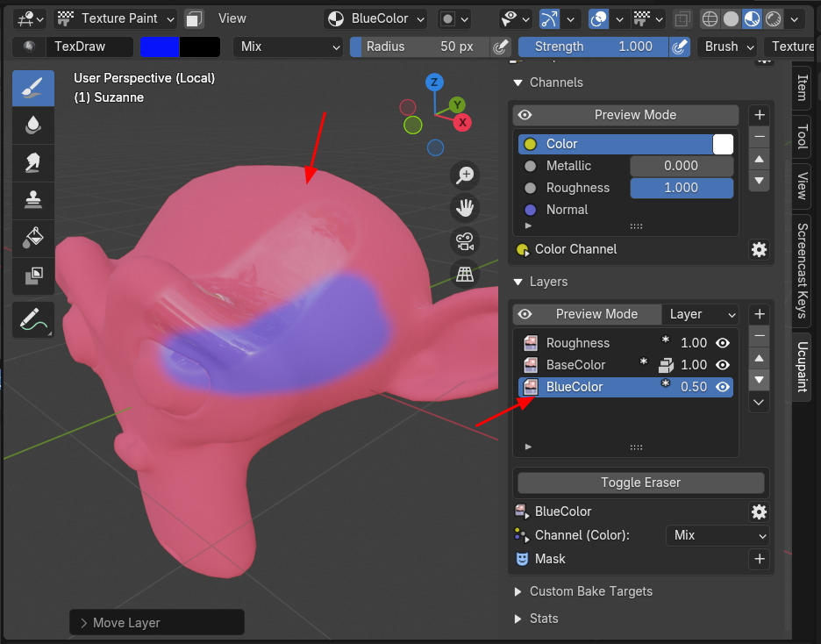This screenshot has height=644, width=821.
Task: Add a Mask with plus button
Action: (760, 559)
